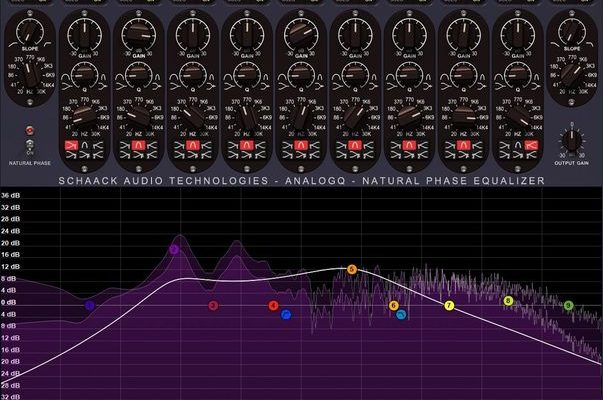The height and width of the screenshot is (400, 603).
Task: Click the right-side Slope knob above Output Gain
Action: (571, 28)
